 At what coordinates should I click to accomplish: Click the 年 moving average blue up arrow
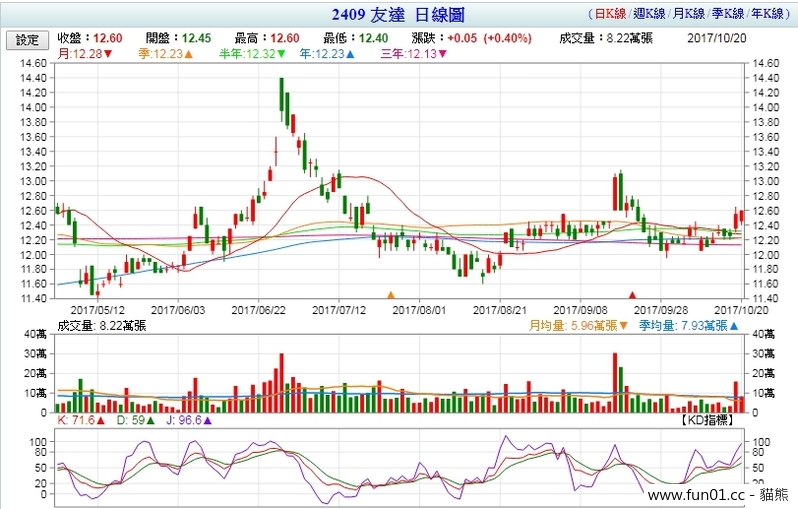pyautogui.click(x=349, y=53)
